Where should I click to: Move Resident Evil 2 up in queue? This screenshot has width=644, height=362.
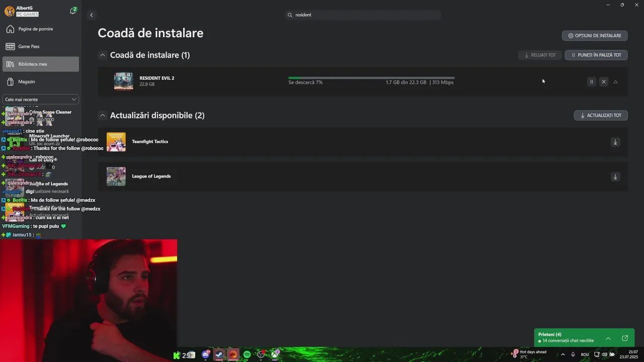tap(615, 82)
